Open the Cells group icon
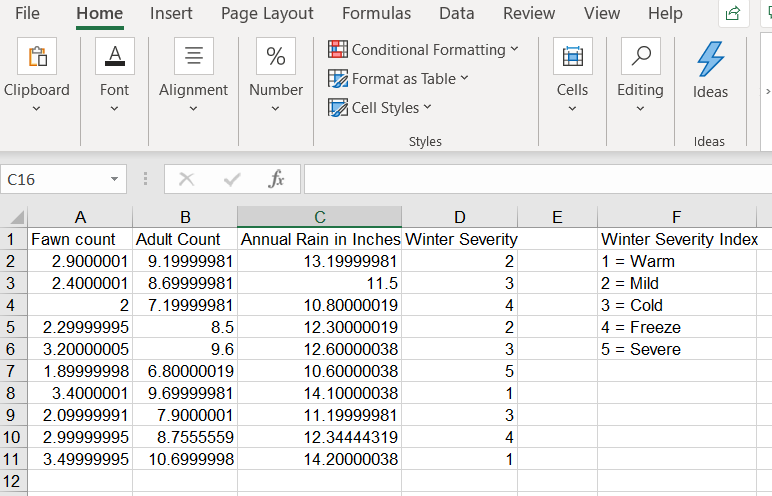 click(573, 56)
